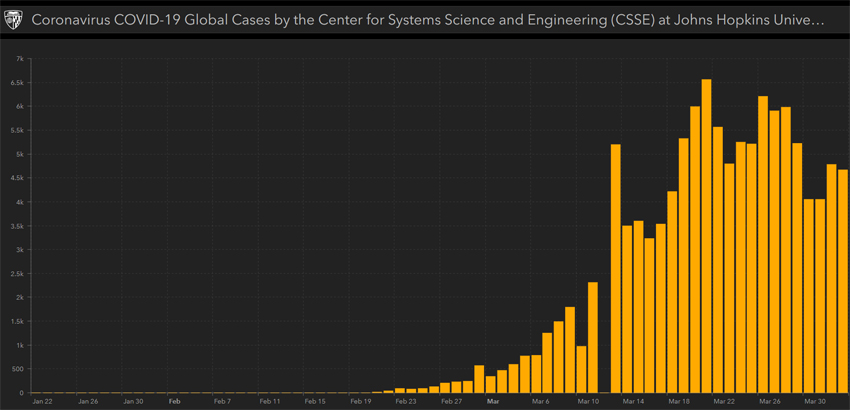Click the '7k' y-axis label
850x410 pixels.
point(20,58)
